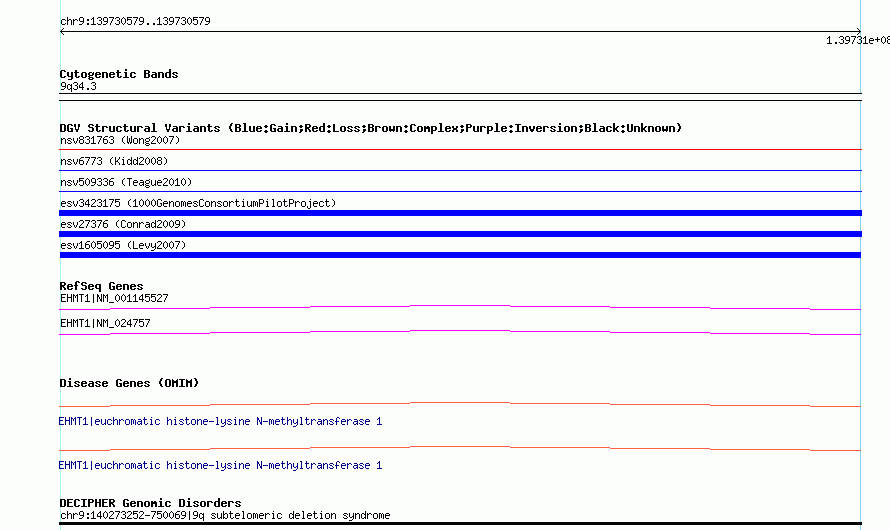Click the red loss line under nsv831763
The height and width of the screenshot is (530, 890).
point(460,149)
